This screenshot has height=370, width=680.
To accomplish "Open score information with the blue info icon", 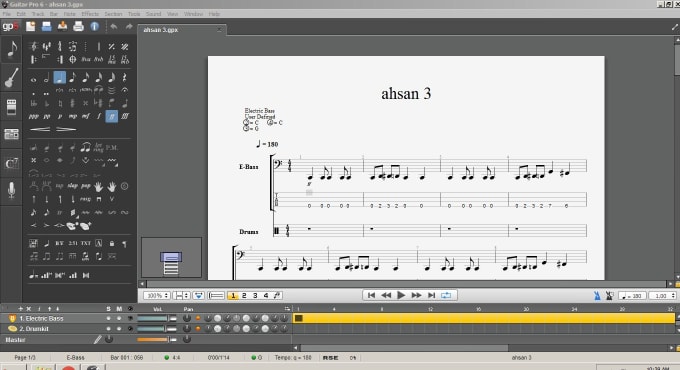I will 95,26.
